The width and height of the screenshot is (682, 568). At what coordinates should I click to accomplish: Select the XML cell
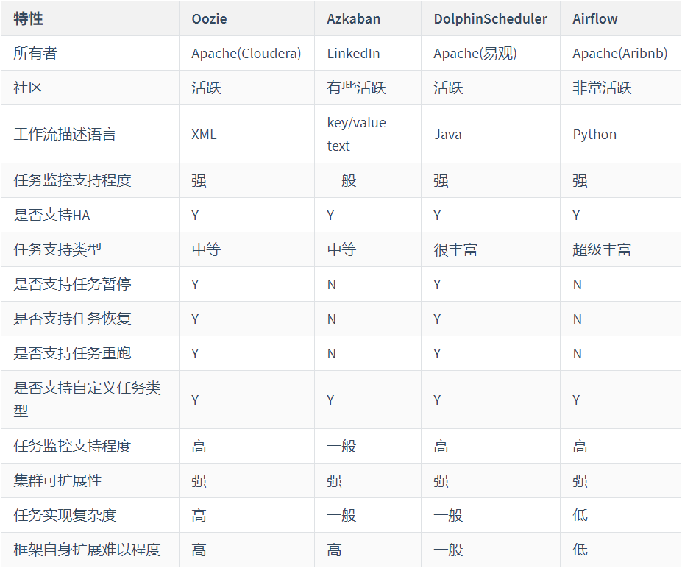pos(204,134)
